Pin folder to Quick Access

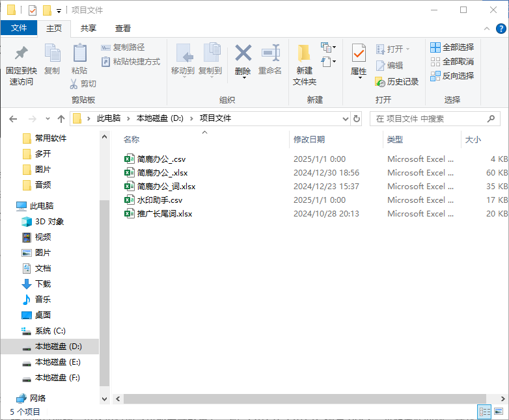click(x=21, y=65)
